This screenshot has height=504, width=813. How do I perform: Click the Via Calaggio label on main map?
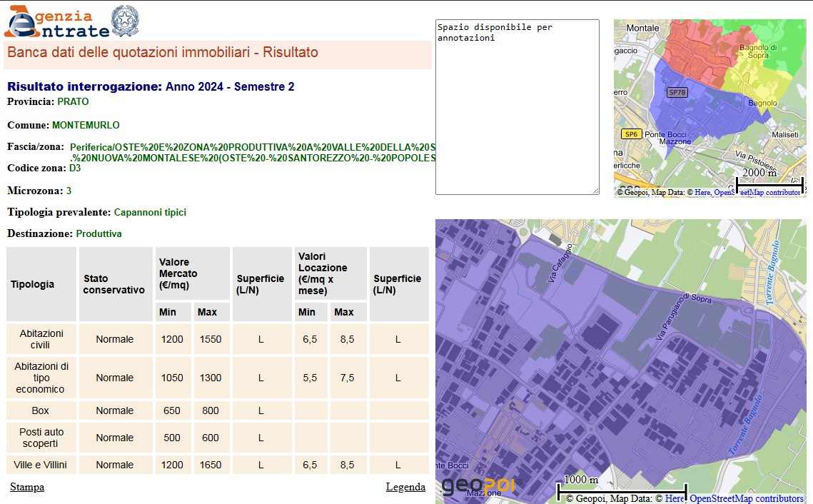pos(561,265)
